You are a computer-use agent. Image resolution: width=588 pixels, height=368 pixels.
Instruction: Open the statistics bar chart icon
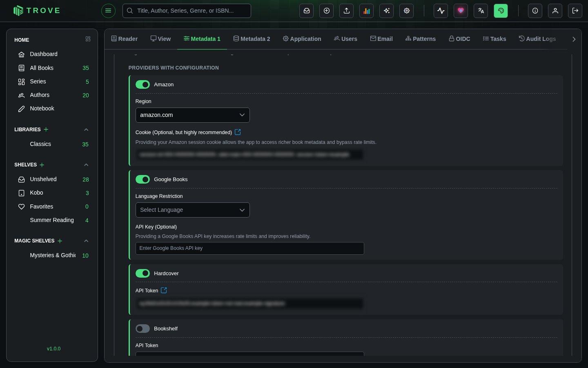(x=367, y=11)
